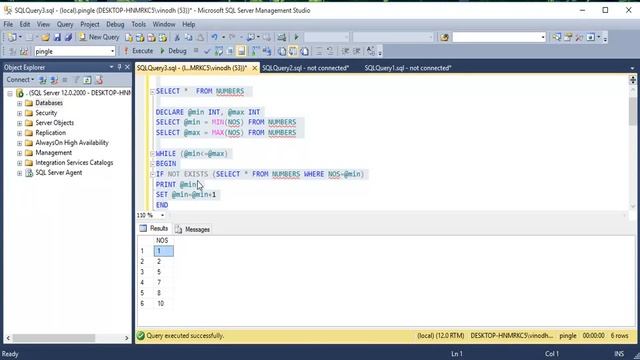Switch to SQLQuery1.sql tab
This screenshot has width=640, height=360.
(408, 68)
